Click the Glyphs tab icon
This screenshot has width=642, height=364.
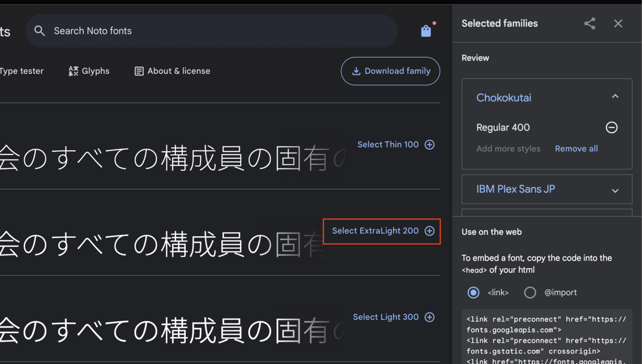pyautogui.click(x=73, y=71)
